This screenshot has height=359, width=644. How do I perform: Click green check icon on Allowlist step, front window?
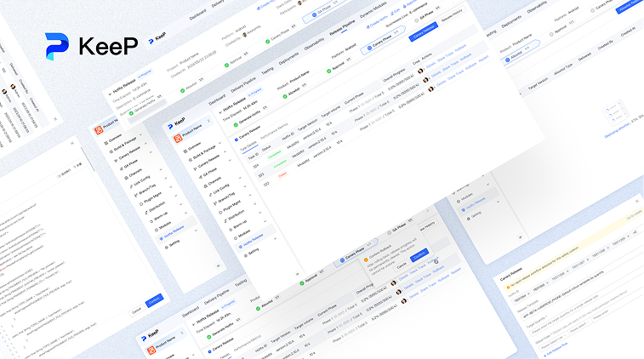pyautogui.click(x=285, y=96)
